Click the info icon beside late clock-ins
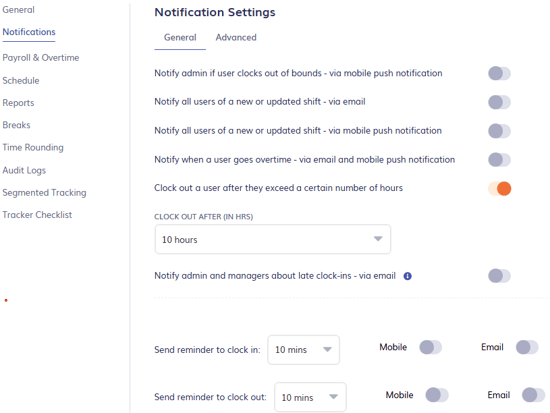This screenshot has width=550, height=413. (407, 276)
